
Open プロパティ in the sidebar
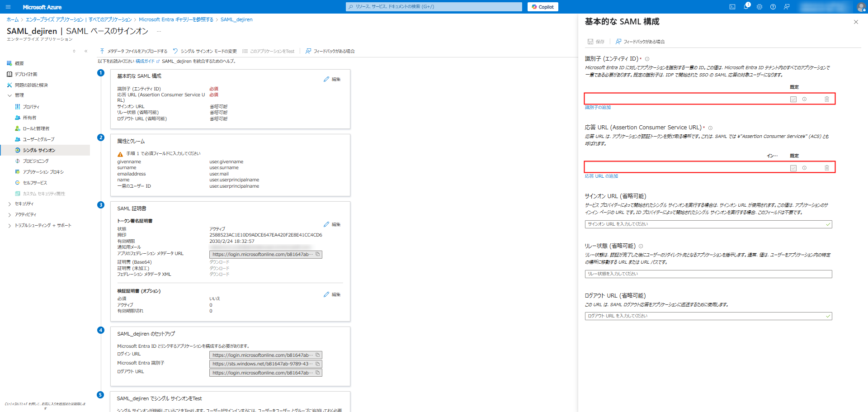coord(31,107)
